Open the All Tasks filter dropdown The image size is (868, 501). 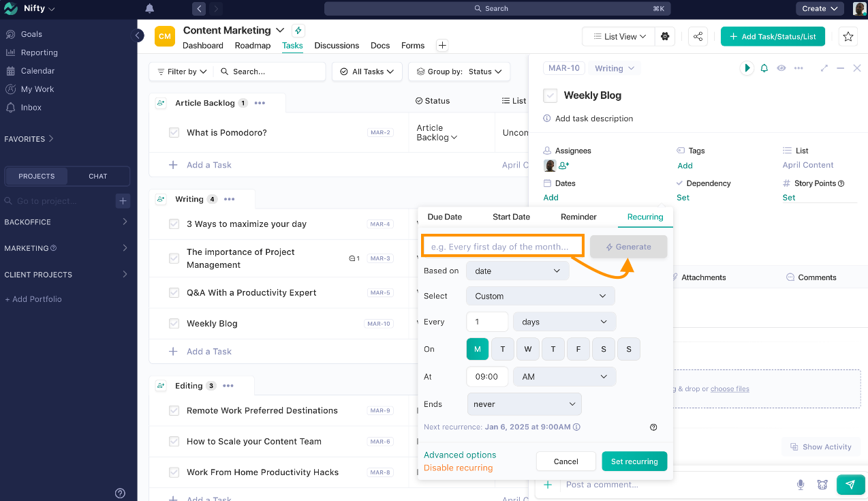coord(367,72)
